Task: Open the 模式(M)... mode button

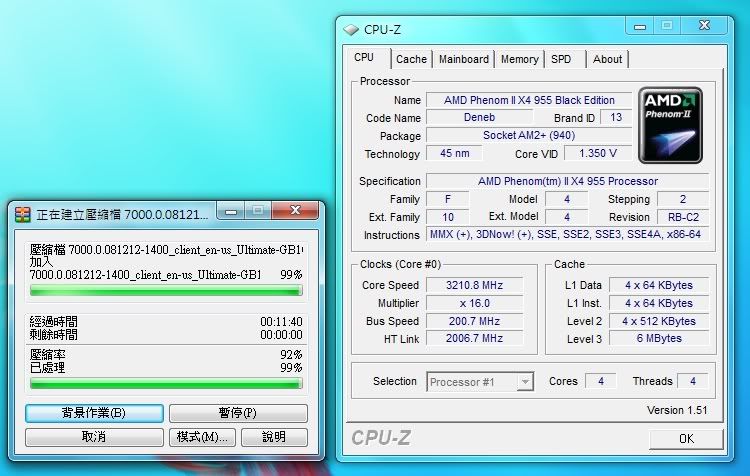Action: coord(202,437)
